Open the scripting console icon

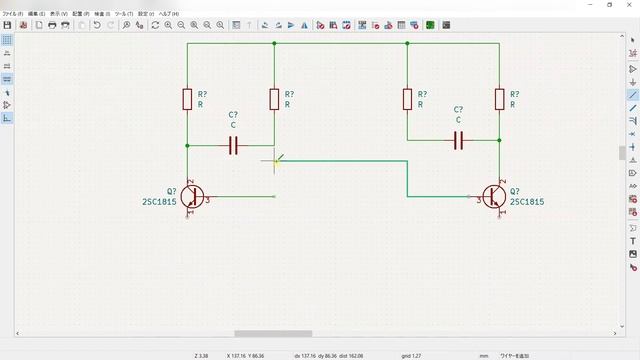point(446,25)
